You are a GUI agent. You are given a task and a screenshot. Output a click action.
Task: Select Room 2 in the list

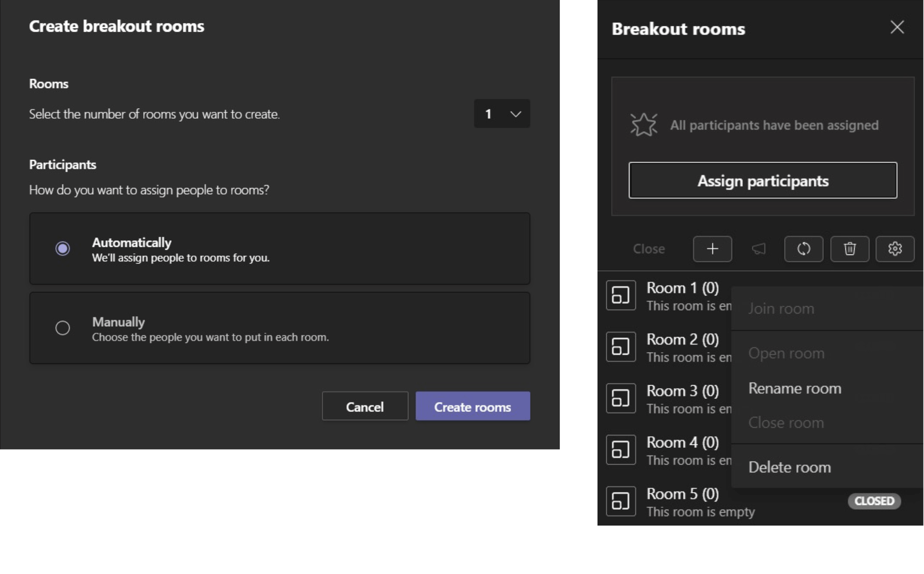click(682, 340)
